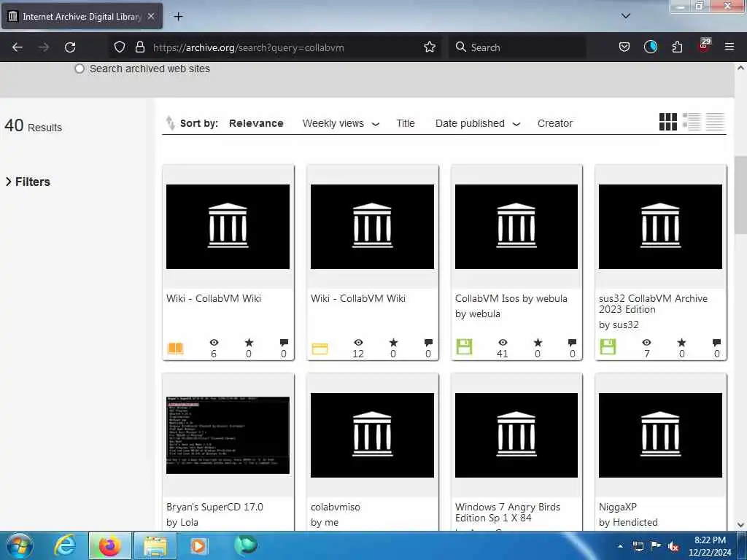747x560 pixels.
Task: Sort results by Relevance
Action: click(x=256, y=123)
